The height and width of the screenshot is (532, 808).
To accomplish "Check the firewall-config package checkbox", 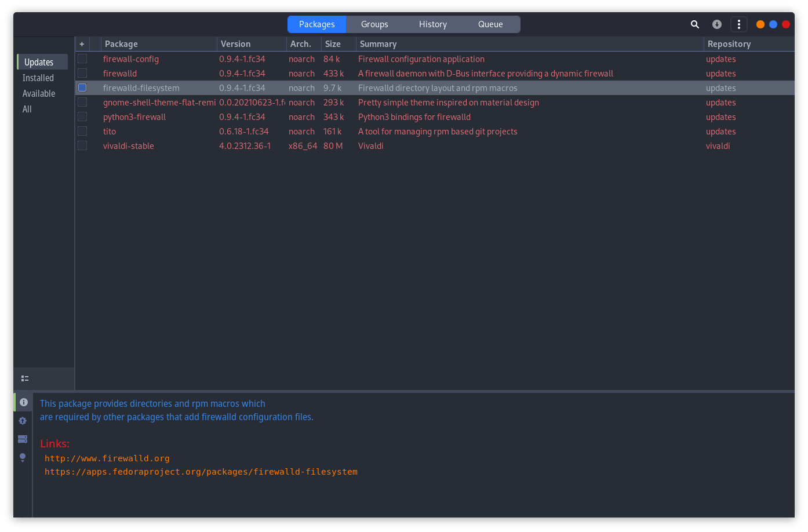I will point(82,59).
